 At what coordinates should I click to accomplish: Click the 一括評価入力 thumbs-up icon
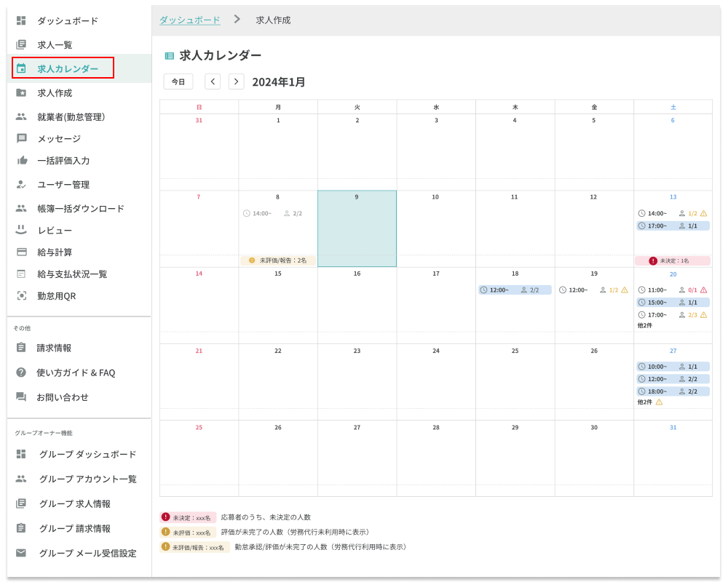pos(22,161)
